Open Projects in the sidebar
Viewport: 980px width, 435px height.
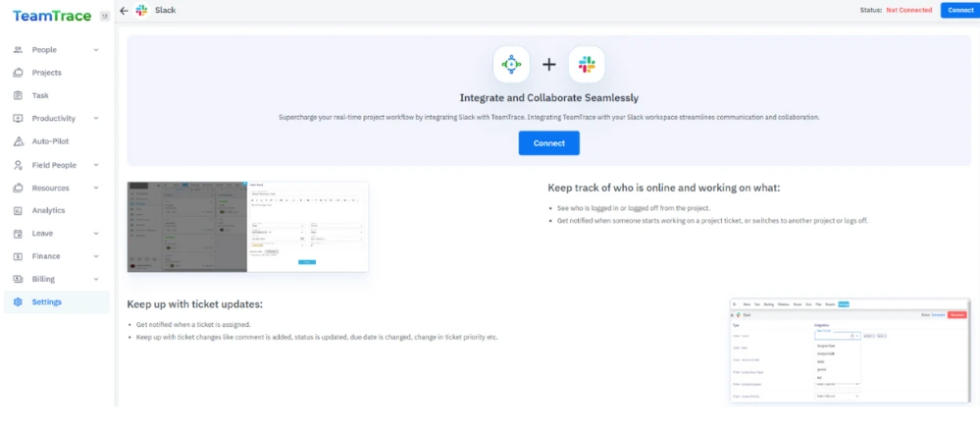tap(56, 73)
